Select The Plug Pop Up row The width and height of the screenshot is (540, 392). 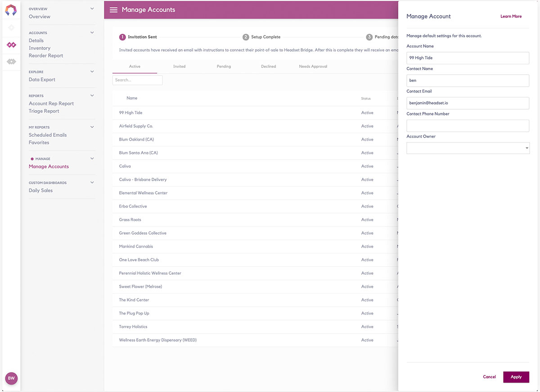(255, 313)
